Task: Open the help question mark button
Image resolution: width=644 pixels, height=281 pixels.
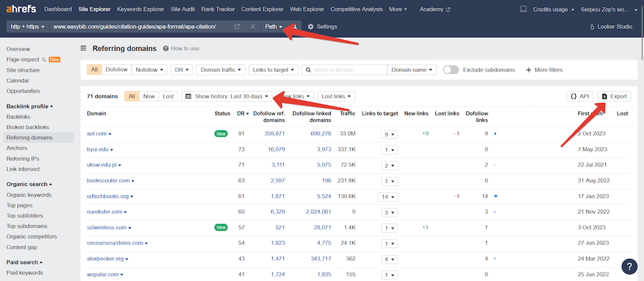Action: 629,266
